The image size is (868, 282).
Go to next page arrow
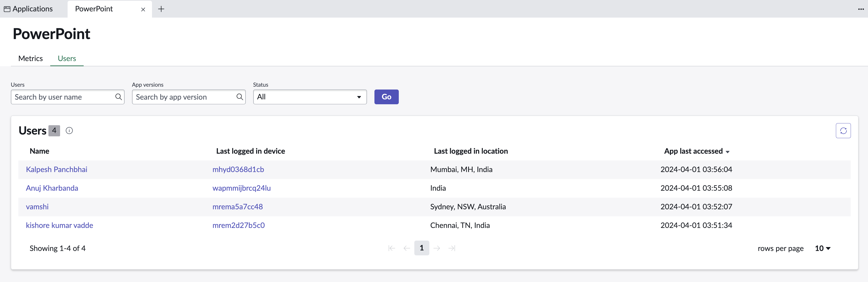(437, 248)
